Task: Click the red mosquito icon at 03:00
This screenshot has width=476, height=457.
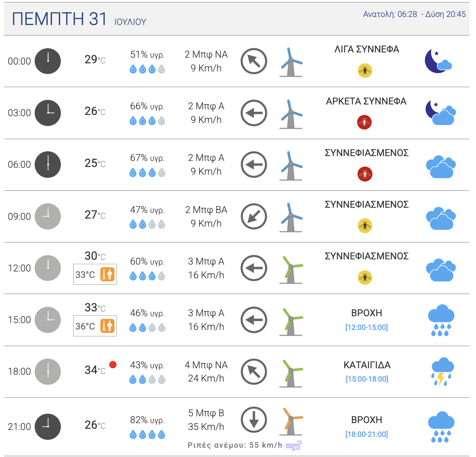Action: [x=364, y=122]
